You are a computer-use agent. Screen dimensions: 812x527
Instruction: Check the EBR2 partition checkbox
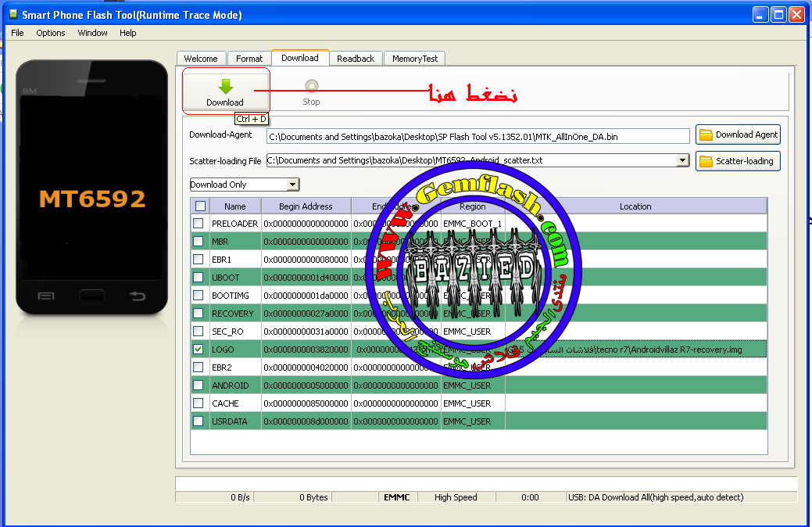[x=198, y=367]
